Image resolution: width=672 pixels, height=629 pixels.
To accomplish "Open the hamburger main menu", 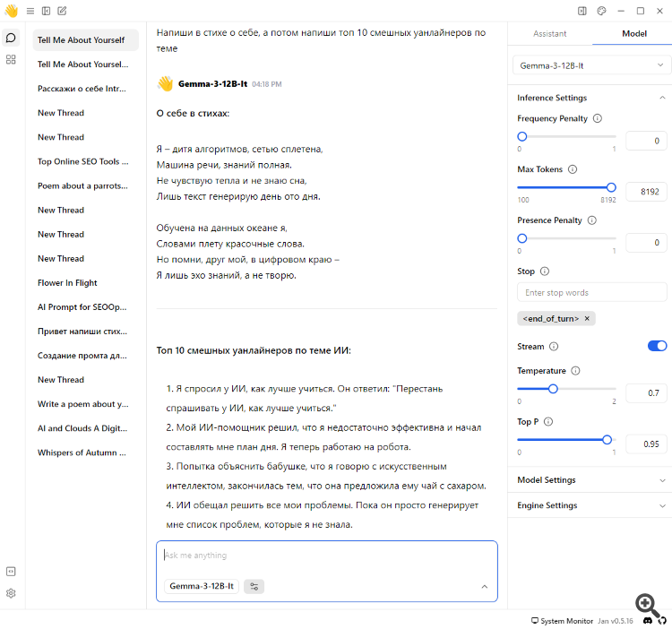I will click(30, 11).
